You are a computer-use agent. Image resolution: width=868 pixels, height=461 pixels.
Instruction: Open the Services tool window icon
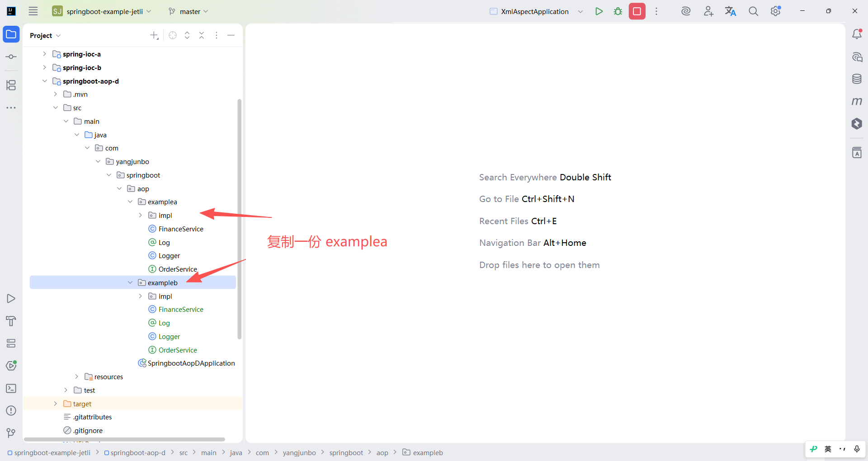coord(11,343)
